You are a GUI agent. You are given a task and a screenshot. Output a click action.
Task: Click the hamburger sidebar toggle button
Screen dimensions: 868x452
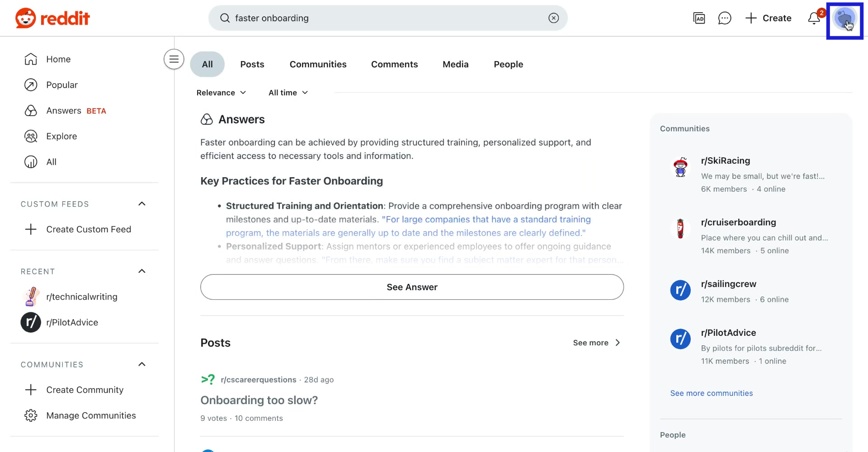(x=174, y=59)
